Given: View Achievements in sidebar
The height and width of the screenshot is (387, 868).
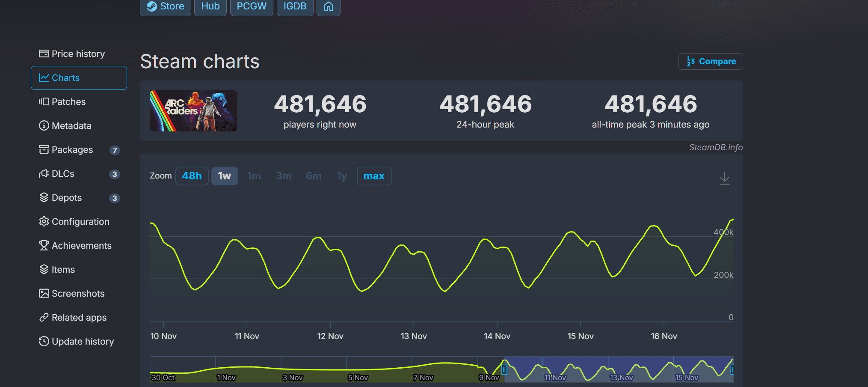Looking at the screenshot, I should [79, 246].
